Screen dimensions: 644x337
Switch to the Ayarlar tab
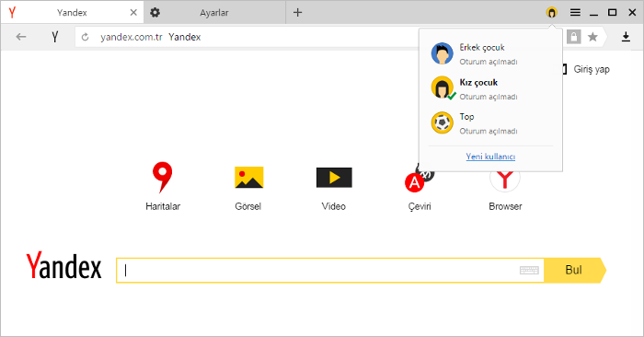(x=214, y=13)
